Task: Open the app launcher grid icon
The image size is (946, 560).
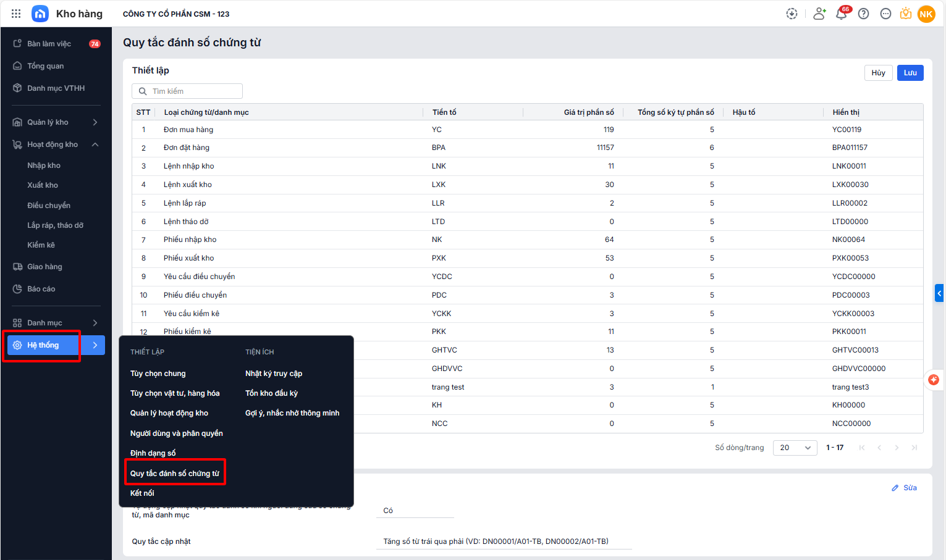Action: coord(16,14)
